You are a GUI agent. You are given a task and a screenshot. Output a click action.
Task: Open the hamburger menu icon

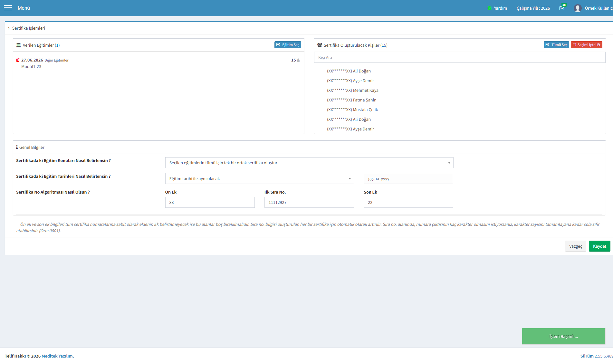click(8, 8)
